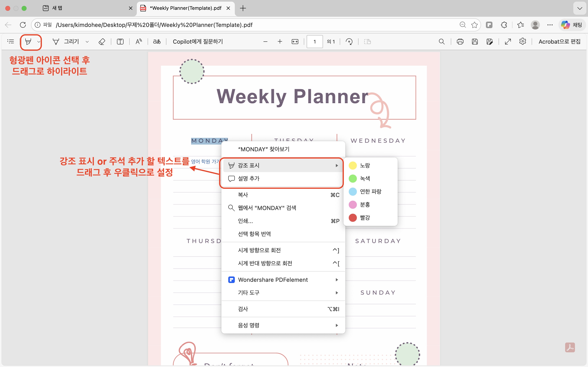Image resolution: width=588 pixels, height=367 pixels.
Task: Click the read aloud icon
Action: pos(139,42)
